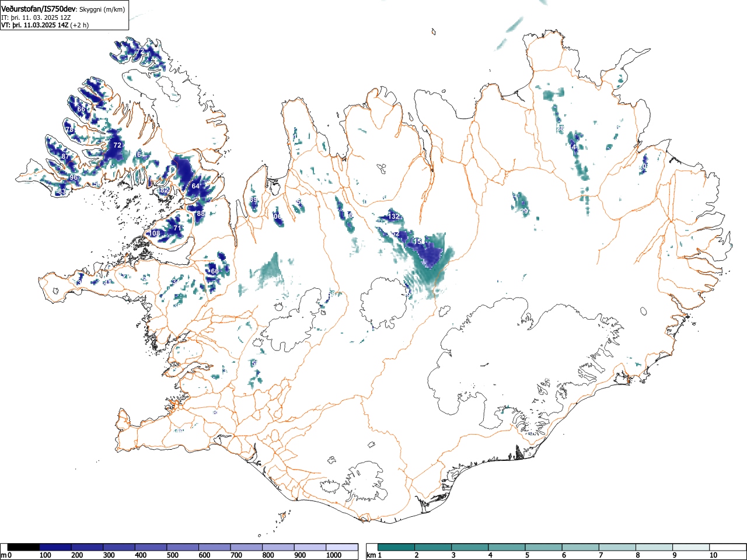This screenshot has width=747, height=560.
Task: Click the 'VT: þri. 11.03.2025 14Z (+2 h)' line
Action: 45,26
